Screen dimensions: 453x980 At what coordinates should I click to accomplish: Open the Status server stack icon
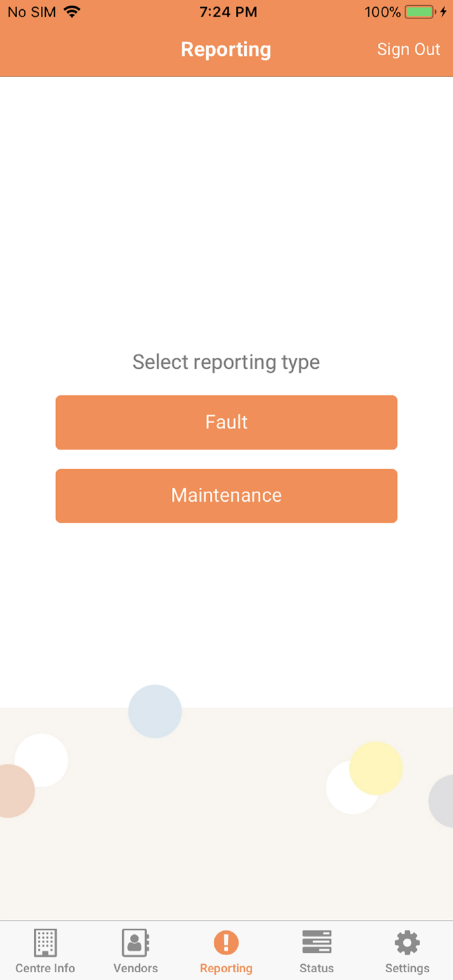point(316,943)
